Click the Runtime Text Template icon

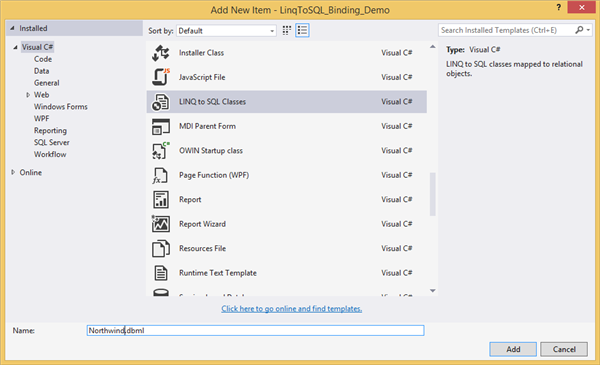click(x=161, y=273)
